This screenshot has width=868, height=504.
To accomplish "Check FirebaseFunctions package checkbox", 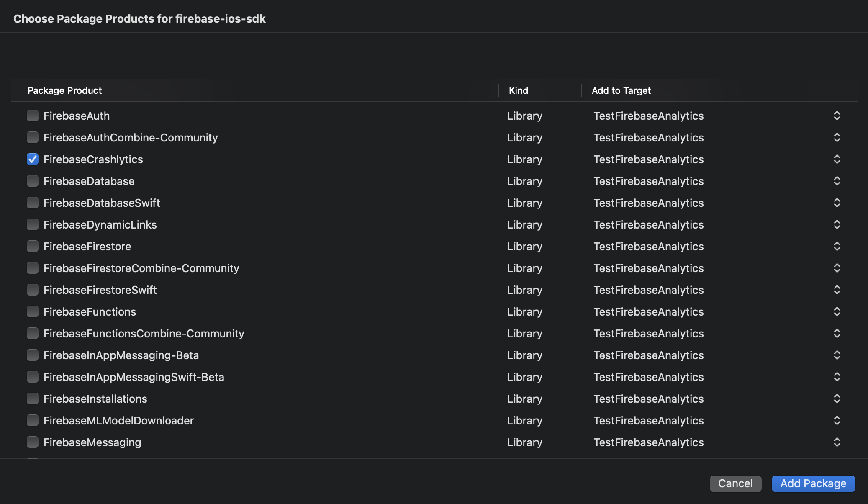I will [33, 311].
